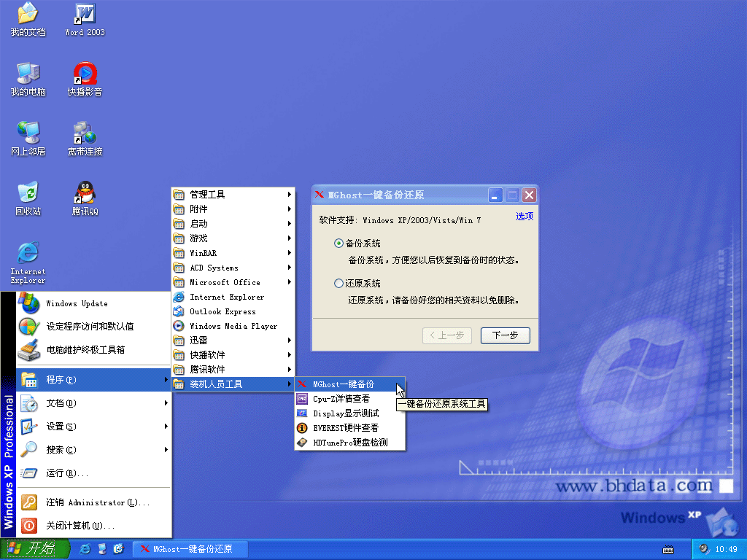Expand the 迅雷 submenu
Screen dimensions: 747x560
pyautogui.click(x=233, y=340)
